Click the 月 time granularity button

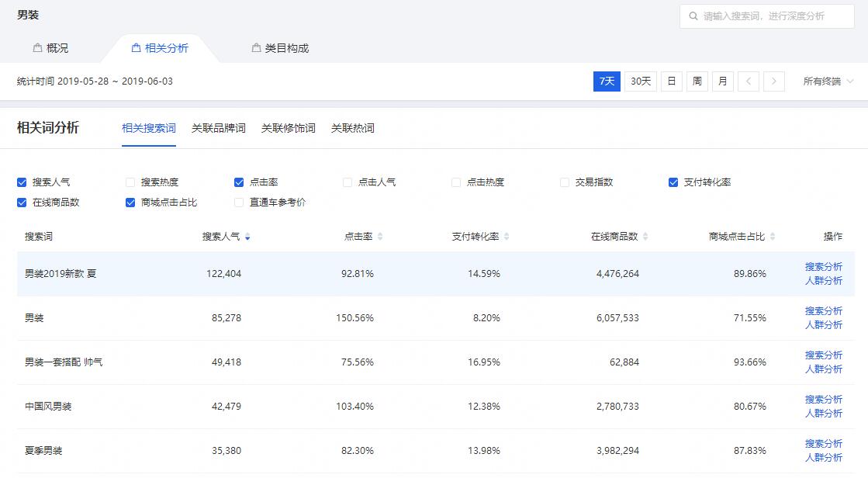(722, 81)
